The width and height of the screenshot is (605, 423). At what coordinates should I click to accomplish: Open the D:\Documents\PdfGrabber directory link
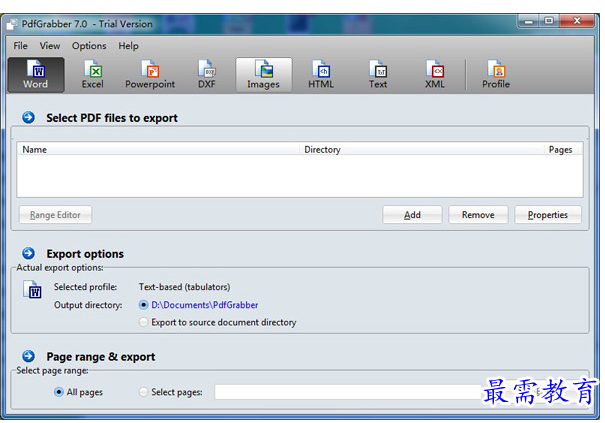point(205,305)
